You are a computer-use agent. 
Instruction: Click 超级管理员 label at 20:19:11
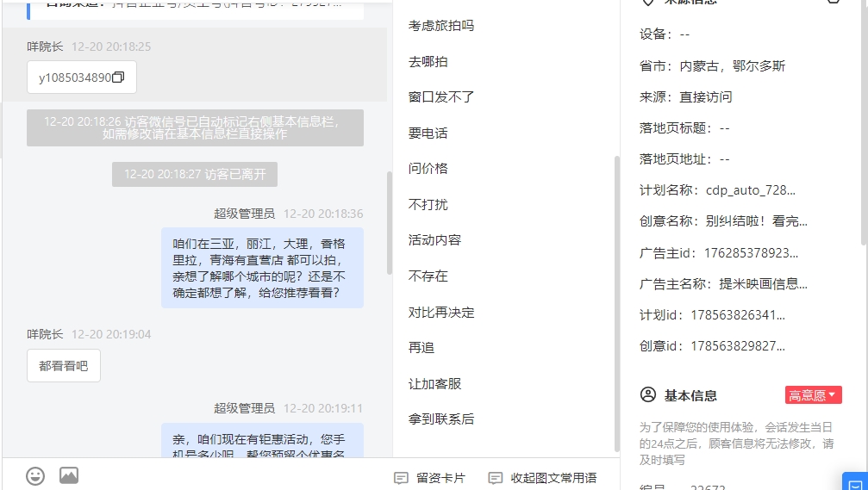pos(244,408)
